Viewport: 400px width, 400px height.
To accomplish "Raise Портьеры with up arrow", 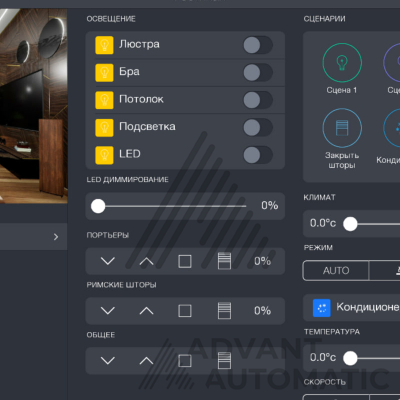I will point(146,261).
